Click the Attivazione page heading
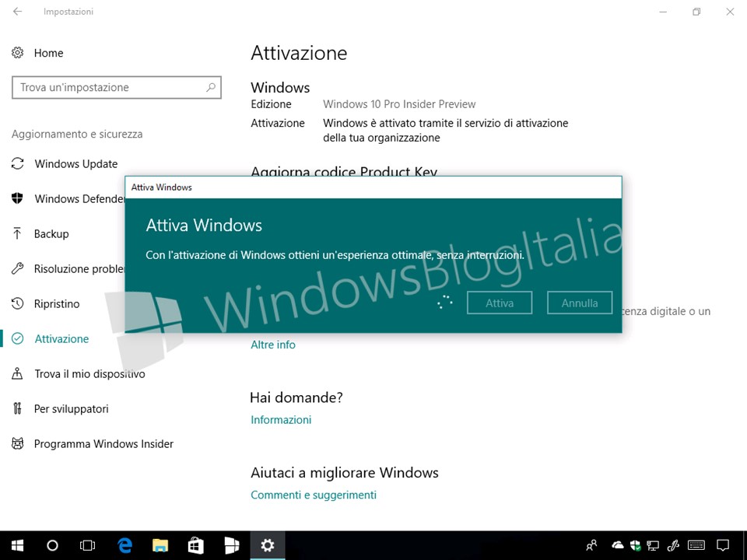This screenshot has height=560, width=747. click(299, 53)
